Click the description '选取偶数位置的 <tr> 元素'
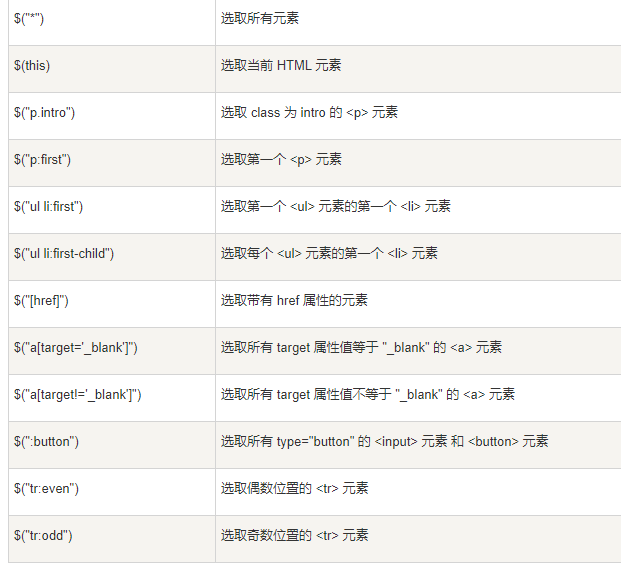621x565 pixels. [294, 488]
